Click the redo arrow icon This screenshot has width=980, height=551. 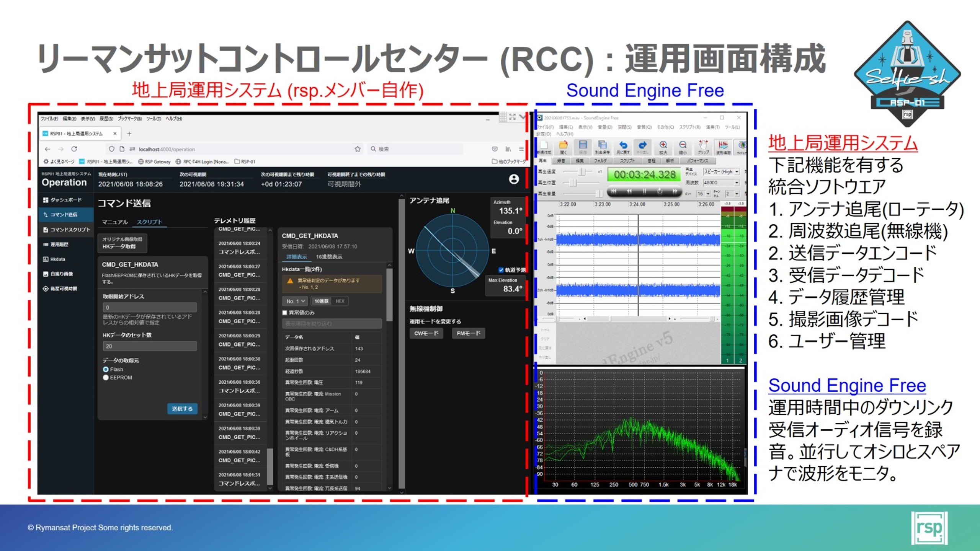click(642, 147)
